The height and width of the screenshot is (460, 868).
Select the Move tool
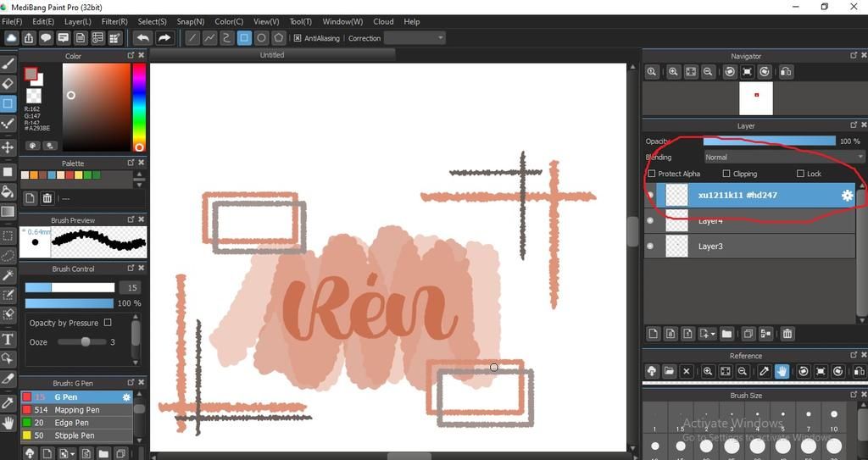8,147
